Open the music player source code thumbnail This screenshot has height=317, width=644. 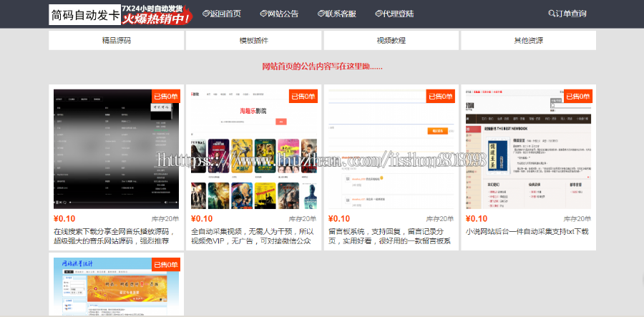coord(117,149)
